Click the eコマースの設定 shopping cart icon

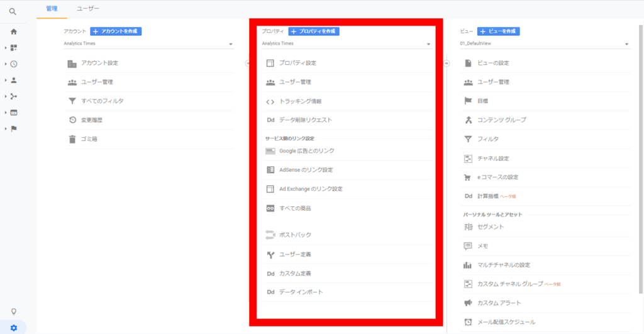(468, 177)
